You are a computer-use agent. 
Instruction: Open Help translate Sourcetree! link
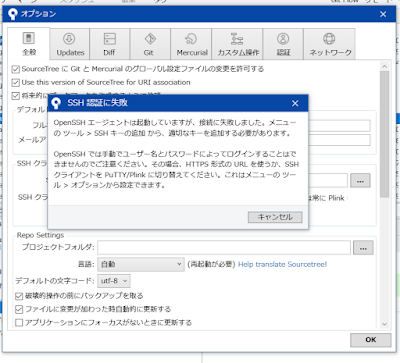282,264
